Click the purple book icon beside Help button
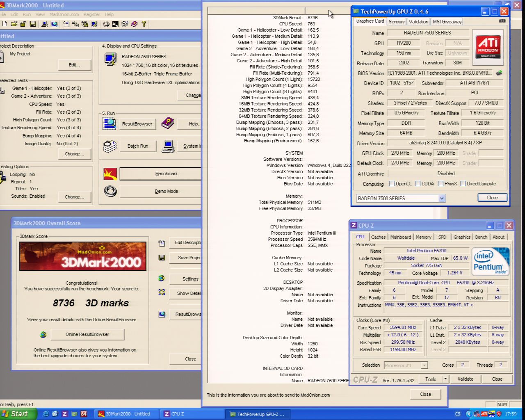525x420 pixels. point(167,123)
